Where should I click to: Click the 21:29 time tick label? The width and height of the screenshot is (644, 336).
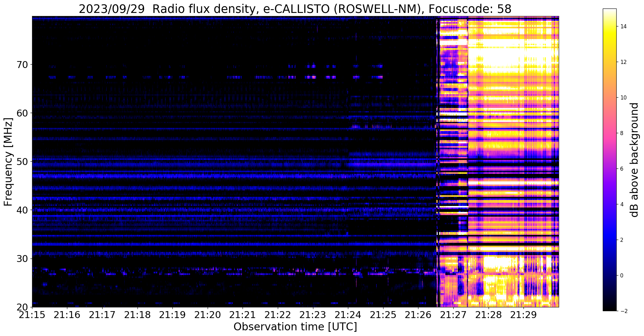[524, 315]
